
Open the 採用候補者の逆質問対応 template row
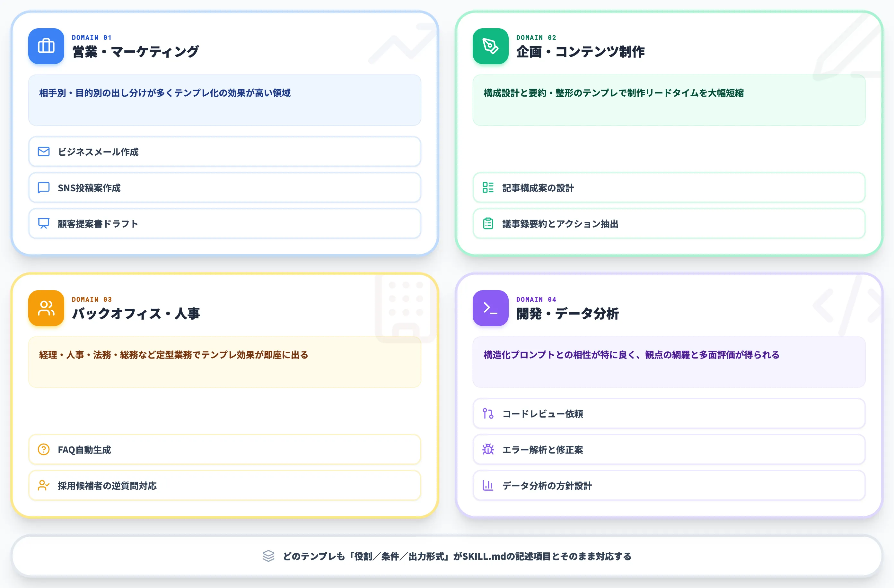pos(225,486)
